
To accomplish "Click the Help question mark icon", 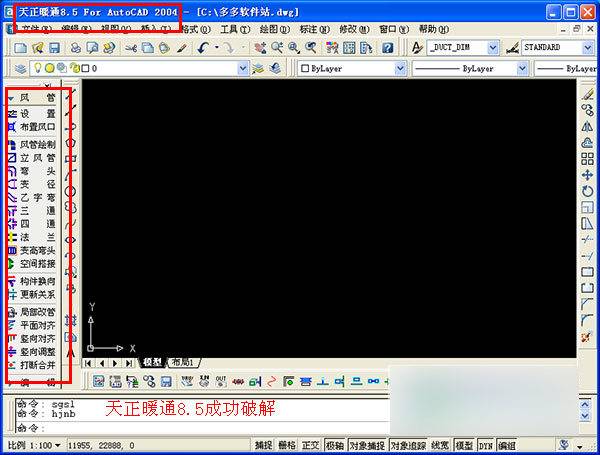I will (x=388, y=48).
